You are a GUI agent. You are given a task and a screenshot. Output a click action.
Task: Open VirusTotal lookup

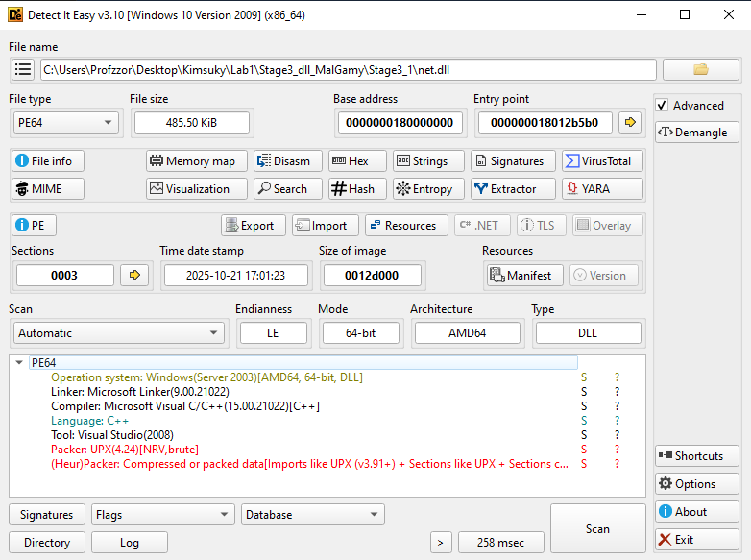pyautogui.click(x=602, y=161)
